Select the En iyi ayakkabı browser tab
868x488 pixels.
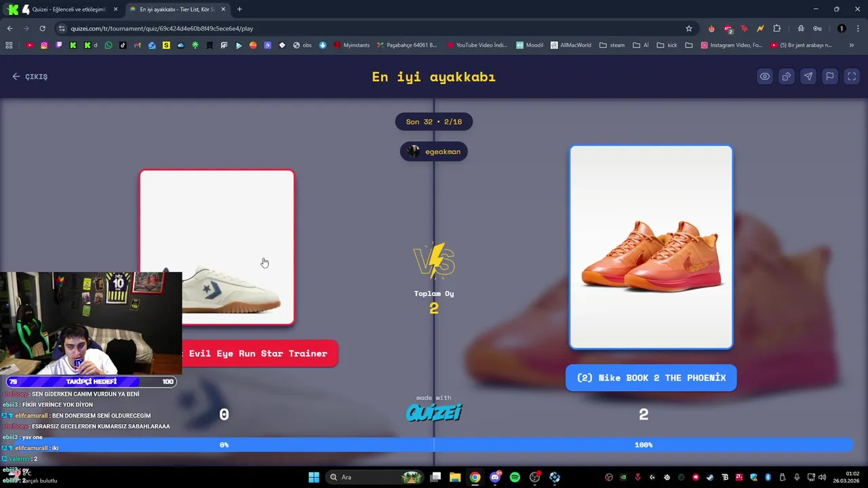(176, 9)
